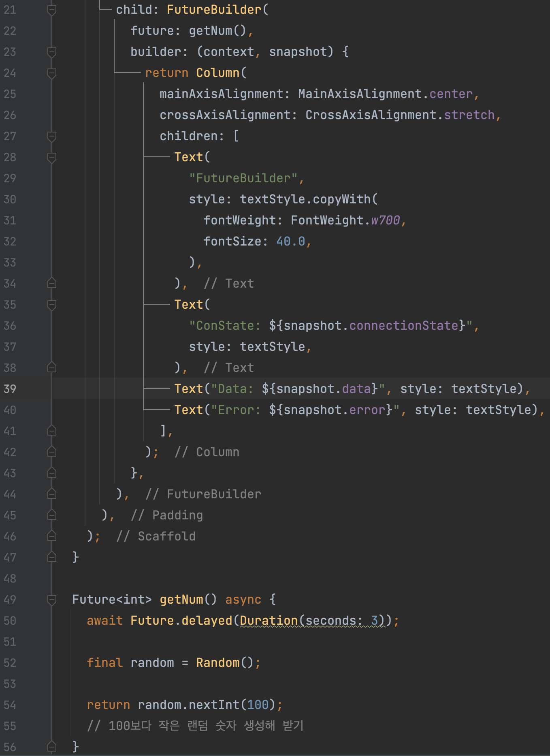Click the fold end marker on line 34
550x756 pixels.
click(x=52, y=283)
